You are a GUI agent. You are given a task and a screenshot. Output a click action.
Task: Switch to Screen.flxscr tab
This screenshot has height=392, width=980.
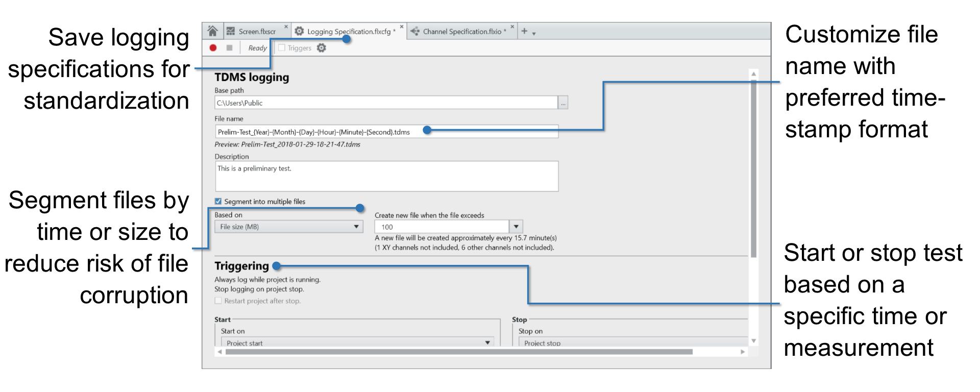257,32
